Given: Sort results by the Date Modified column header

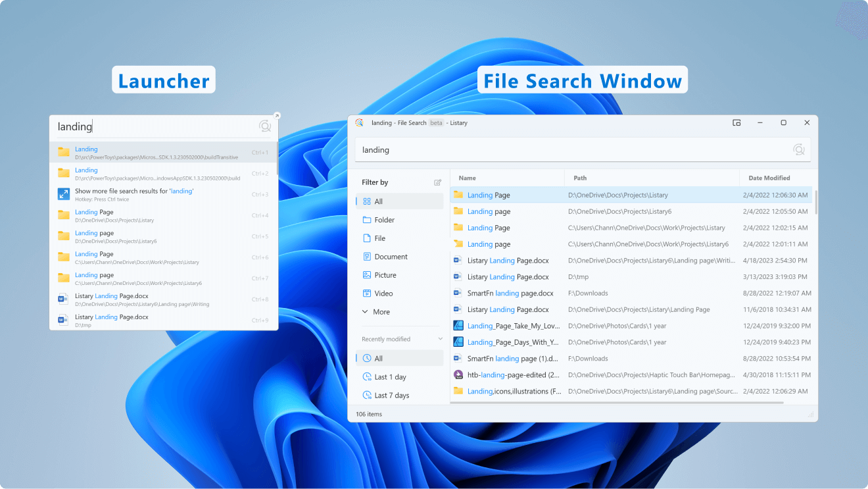Looking at the screenshot, I should click(x=769, y=178).
